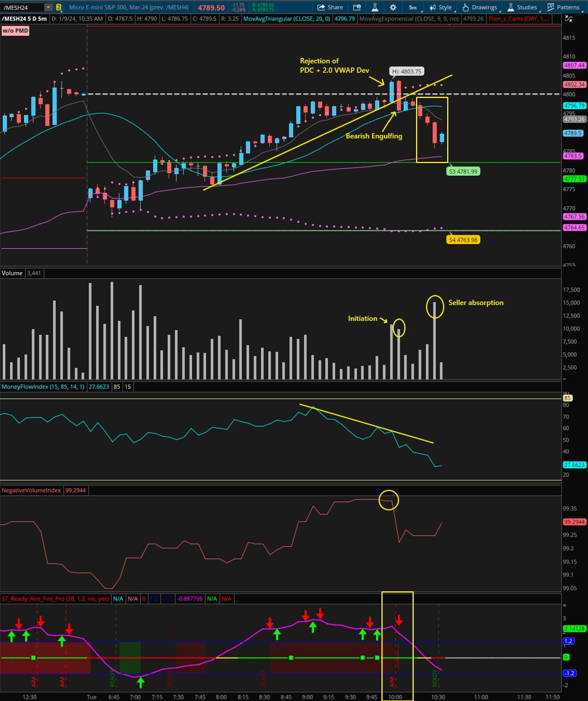
Task: Click the blue 1.2 axis label
Action: (x=568, y=641)
